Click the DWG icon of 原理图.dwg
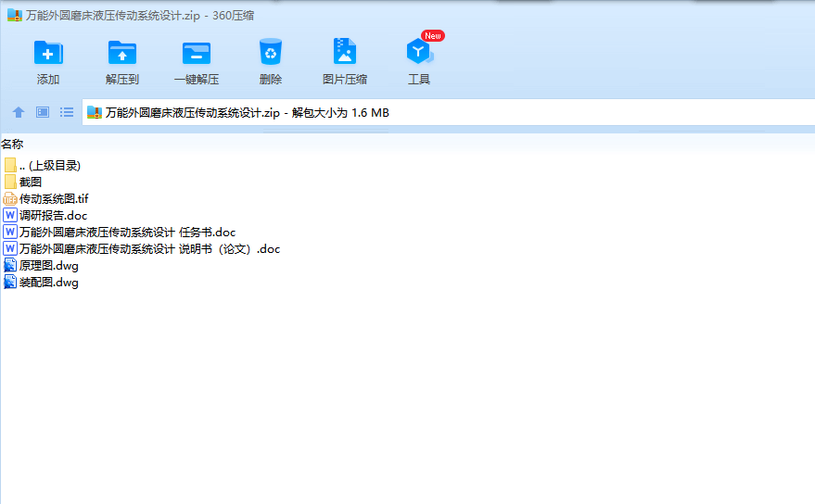Image resolution: width=815 pixels, height=504 pixels. pos(10,266)
